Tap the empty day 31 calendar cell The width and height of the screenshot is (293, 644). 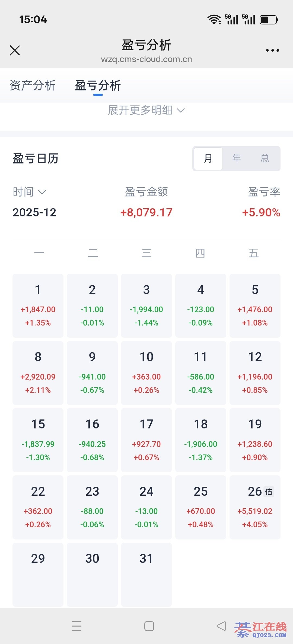point(146,574)
